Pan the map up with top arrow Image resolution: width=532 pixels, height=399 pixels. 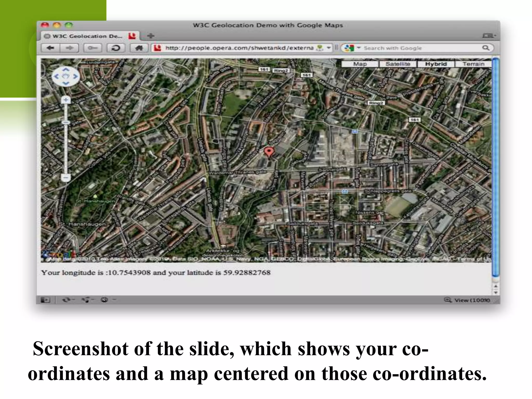[x=66, y=70]
